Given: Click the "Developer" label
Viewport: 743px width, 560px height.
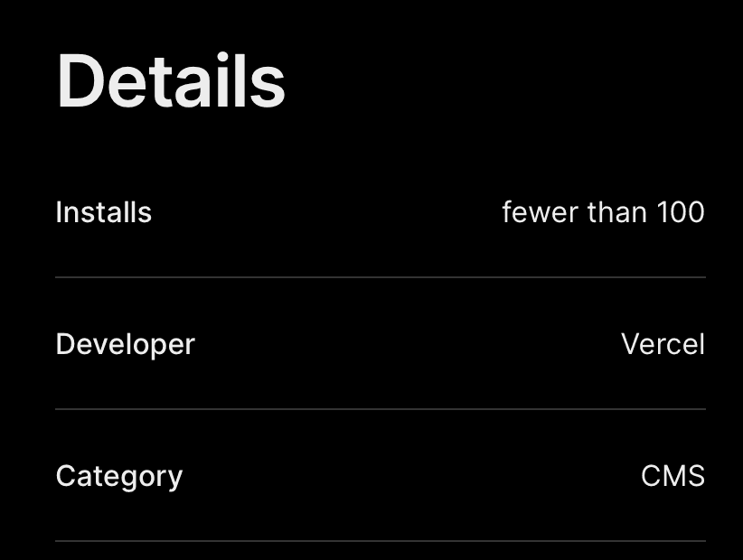Looking at the screenshot, I should tap(125, 344).
